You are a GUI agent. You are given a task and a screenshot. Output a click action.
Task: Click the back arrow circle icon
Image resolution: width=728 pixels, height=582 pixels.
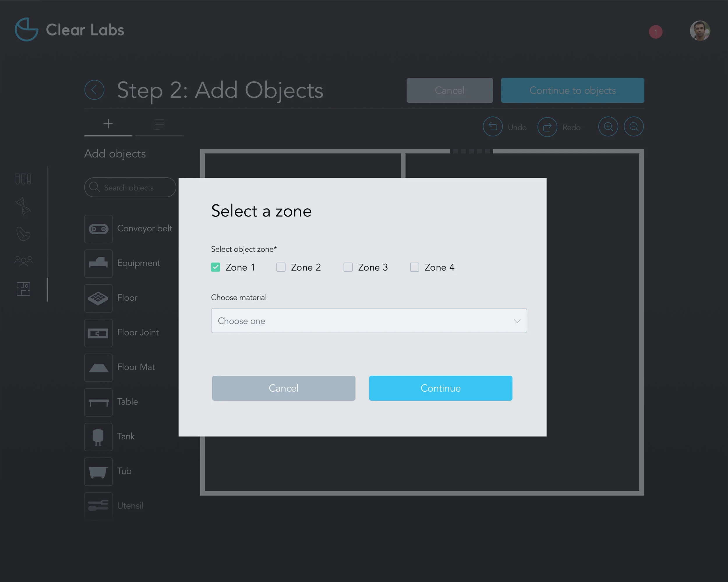click(x=94, y=90)
